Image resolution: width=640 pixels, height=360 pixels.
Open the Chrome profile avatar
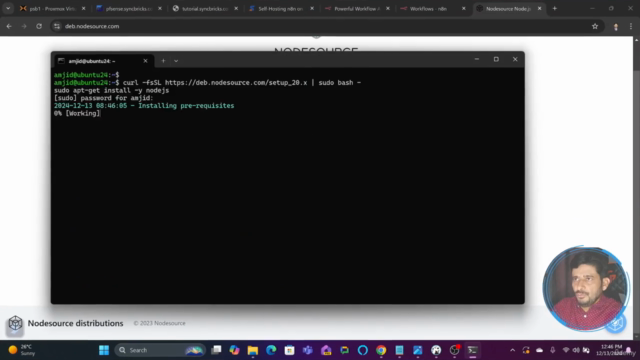pyautogui.click(x=616, y=27)
